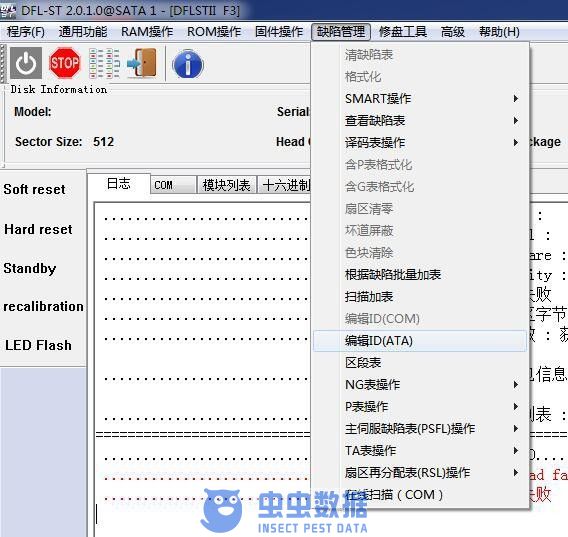Click the Soft reset button
568x537 pixels.
coord(34,190)
